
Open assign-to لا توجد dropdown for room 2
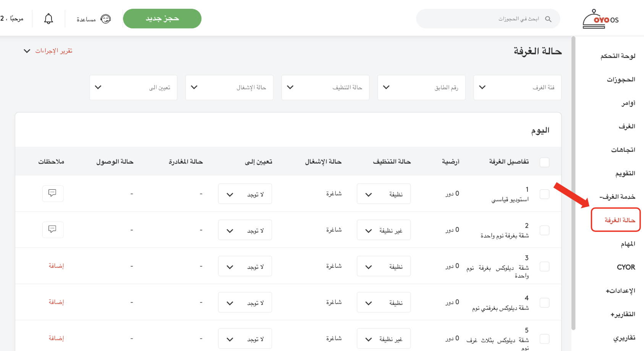pos(245,230)
